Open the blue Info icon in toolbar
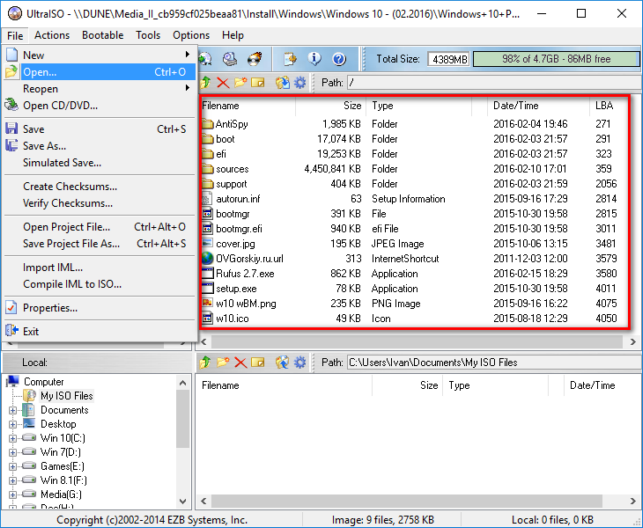The height and width of the screenshot is (528, 643). click(x=315, y=59)
